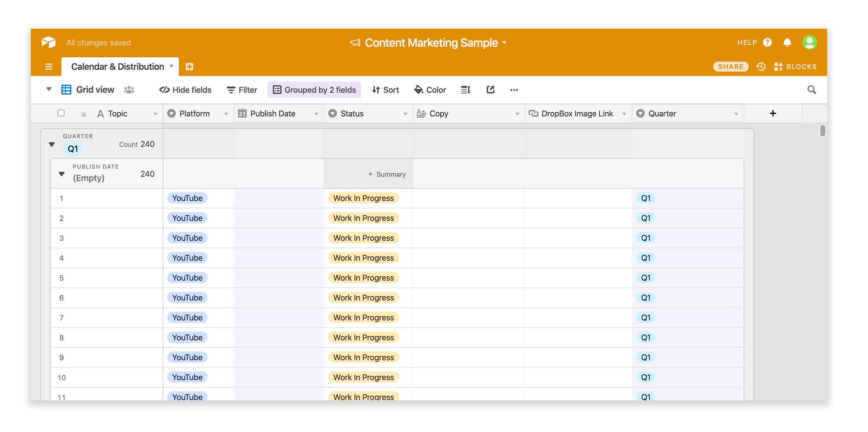
Task: Click the Grid view name
Action: coord(95,90)
